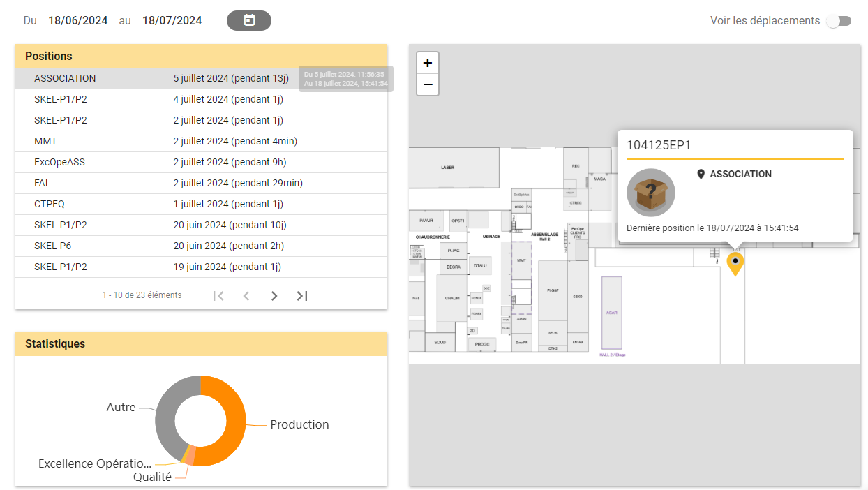The width and height of the screenshot is (868, 490).
Task: Enable the Voir les déplacements switch
Action: point(839,21)
